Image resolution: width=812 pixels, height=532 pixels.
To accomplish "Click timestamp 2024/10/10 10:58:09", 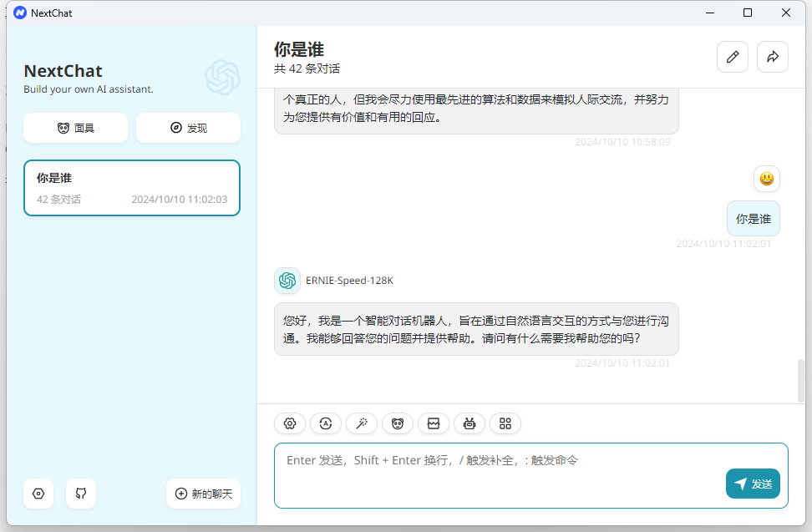I will pos(622,142).
